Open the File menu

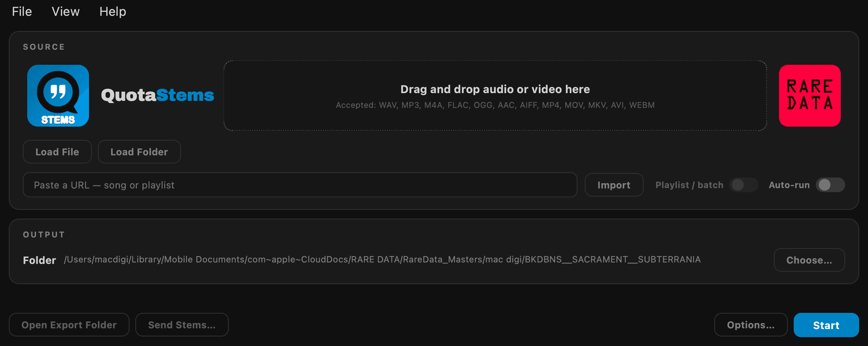[22, 12]
